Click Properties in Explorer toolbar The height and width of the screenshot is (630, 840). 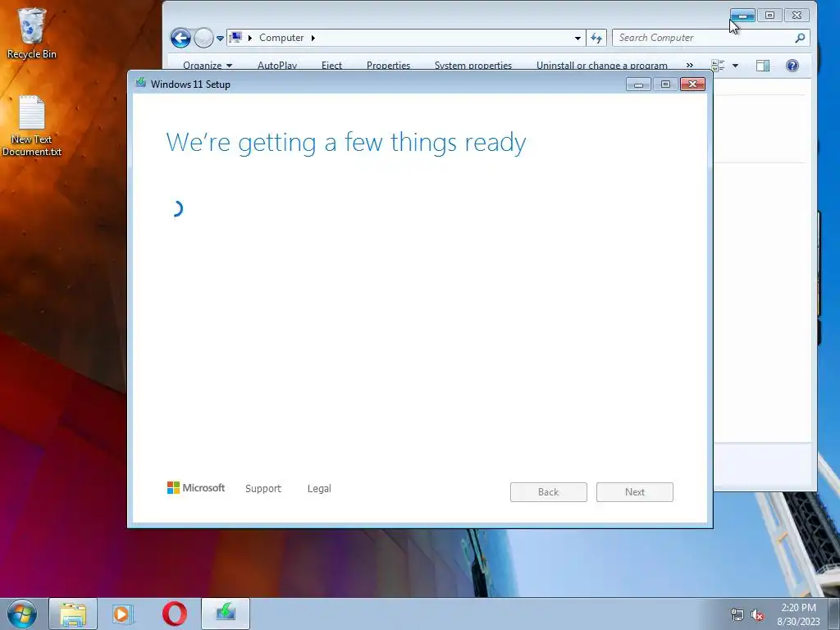(x=388, y=66)
